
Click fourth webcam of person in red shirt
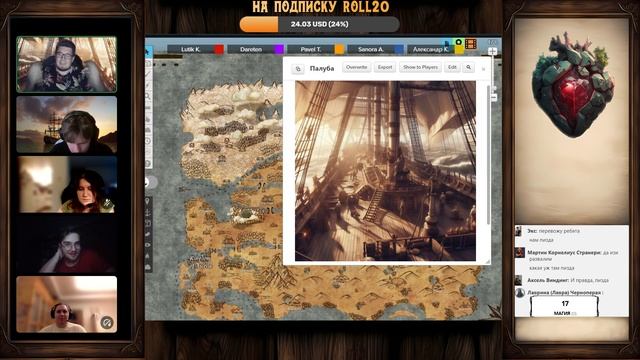[67, 244]
